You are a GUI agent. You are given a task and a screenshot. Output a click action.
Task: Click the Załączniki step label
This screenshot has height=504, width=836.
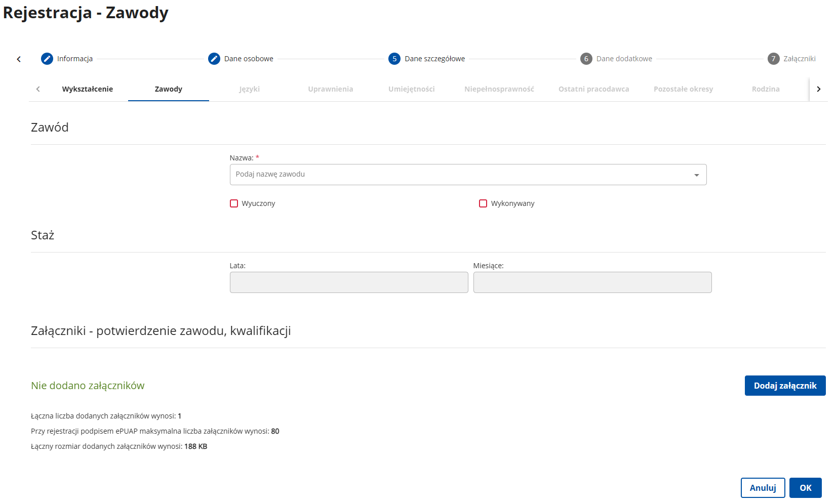point(800,59)
